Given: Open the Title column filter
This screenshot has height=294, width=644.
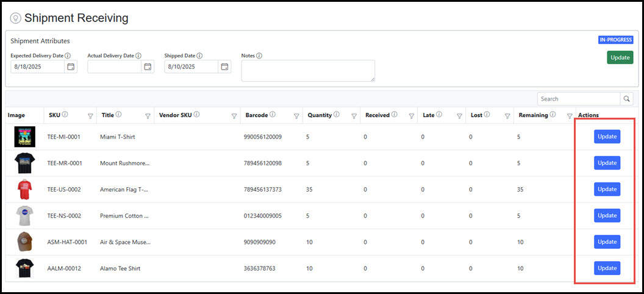Looking at the screenshot, I should click(x=148, y=116).
